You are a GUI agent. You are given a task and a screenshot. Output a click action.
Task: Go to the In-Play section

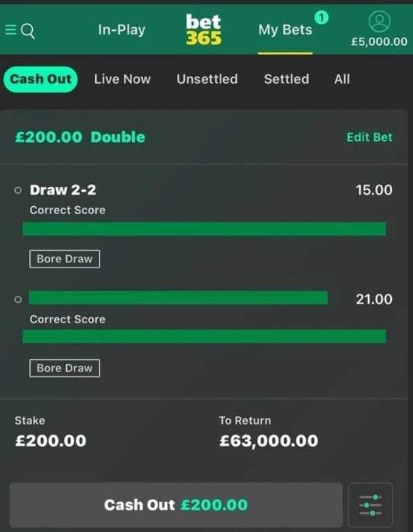pos(122,30)
